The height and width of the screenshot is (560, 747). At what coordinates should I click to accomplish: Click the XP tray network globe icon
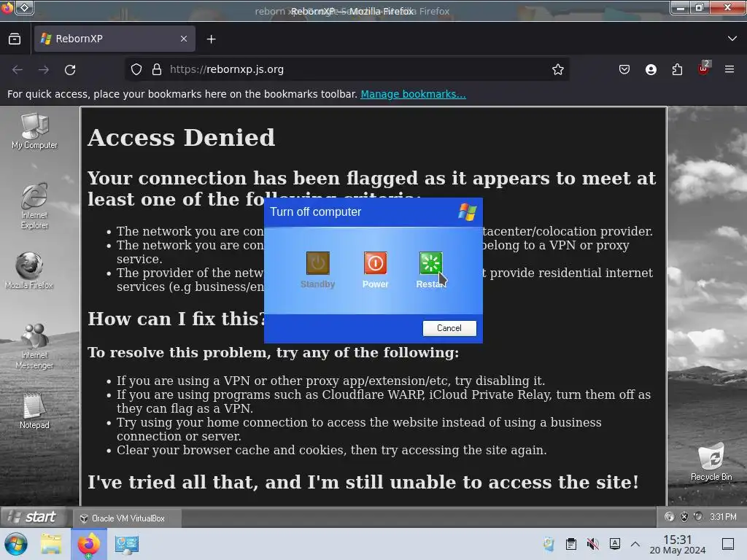(x=670, y=517)
